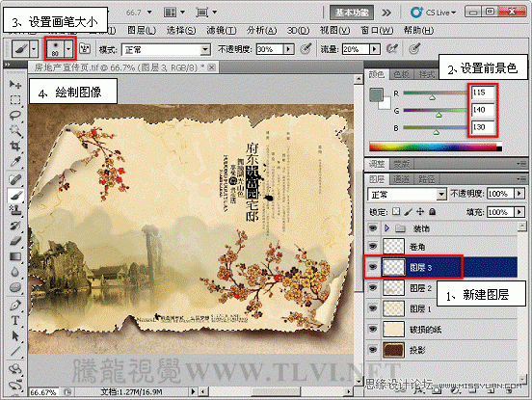Open the 图层(L) menu
Viewport: 532px width, 400px height.
pos(142,31)
